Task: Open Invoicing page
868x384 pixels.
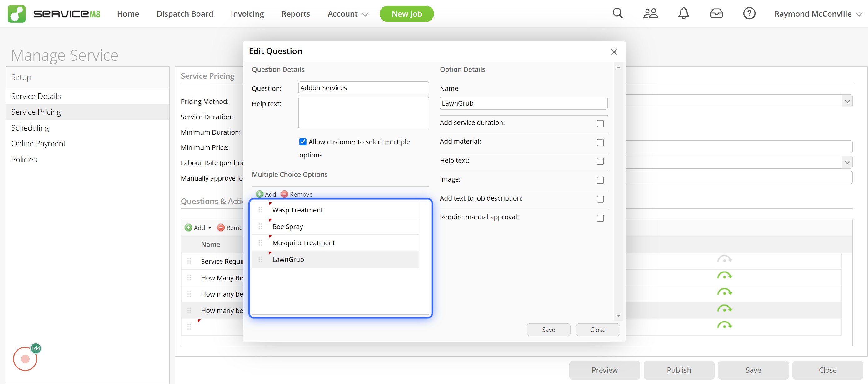Action: (247, 14)
